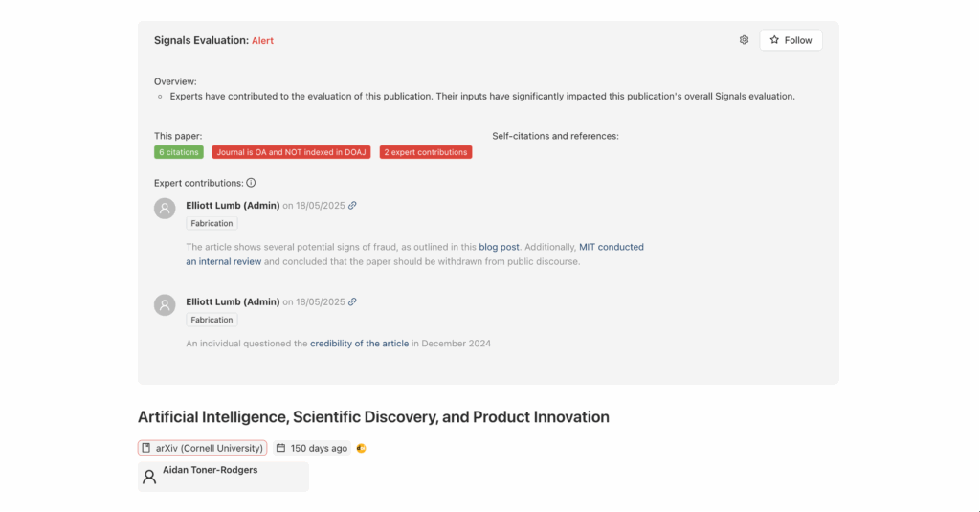980x512 pixels.
Task: Click the first Fabrication tag
Action: click(212, 223)
